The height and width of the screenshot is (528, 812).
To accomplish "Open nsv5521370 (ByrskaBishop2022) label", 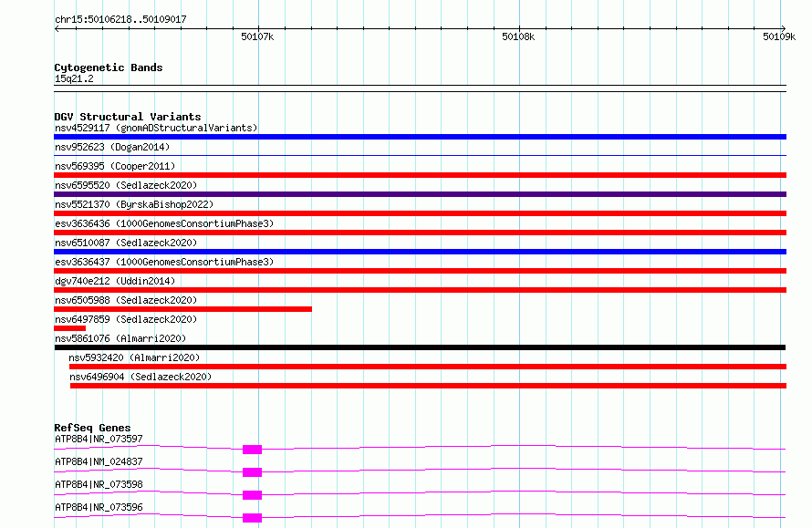I will pos(134,204).
